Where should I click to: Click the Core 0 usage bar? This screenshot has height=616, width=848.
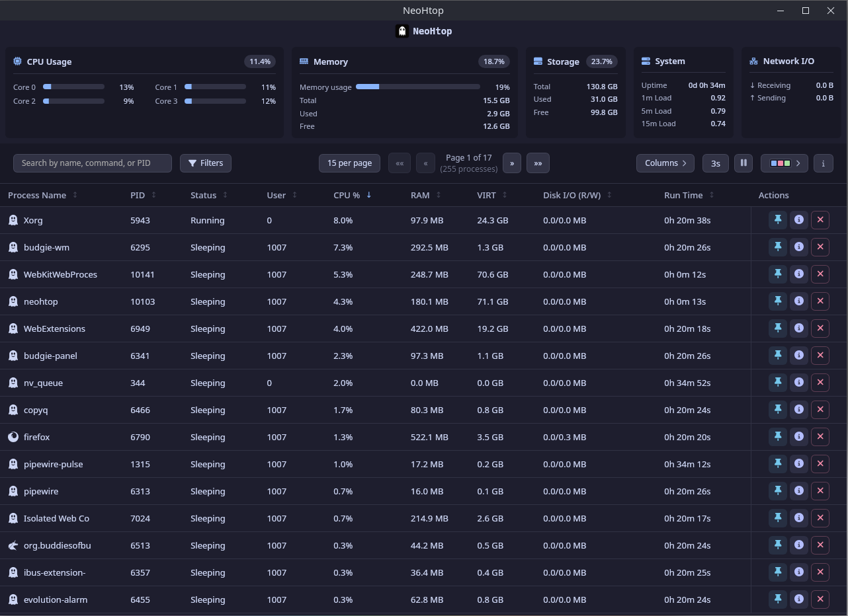pyautogui.click(x=73, y=87)
